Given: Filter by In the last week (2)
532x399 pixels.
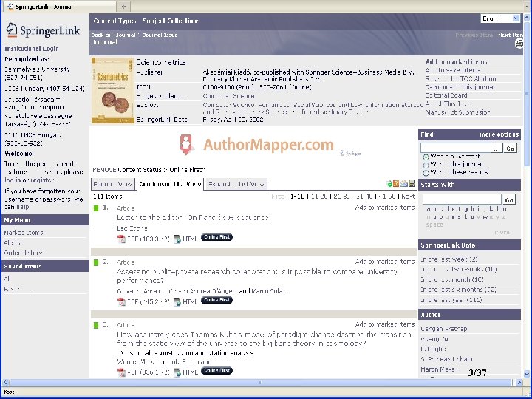Looking at the screenshot, I should tap(449, 259).
